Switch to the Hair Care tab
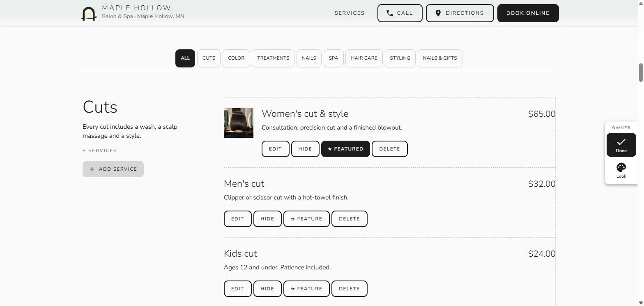Screen dimensions: 644x306 coord(364,58)
